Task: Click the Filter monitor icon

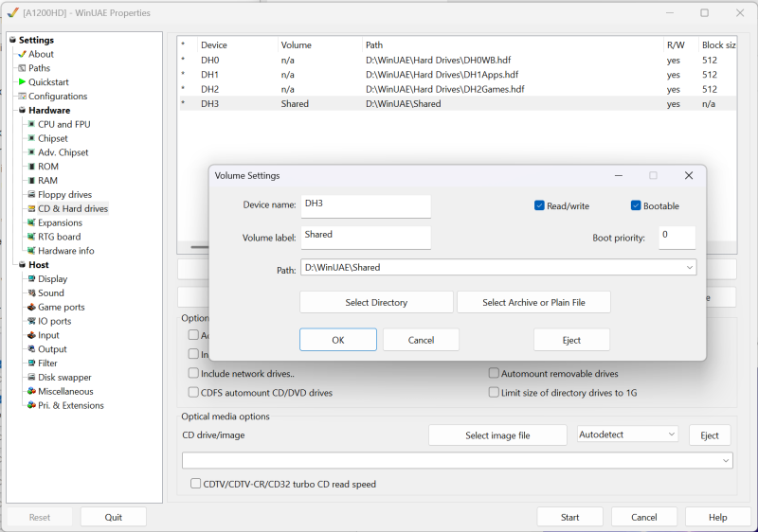Action: click(x=31, y=363)
